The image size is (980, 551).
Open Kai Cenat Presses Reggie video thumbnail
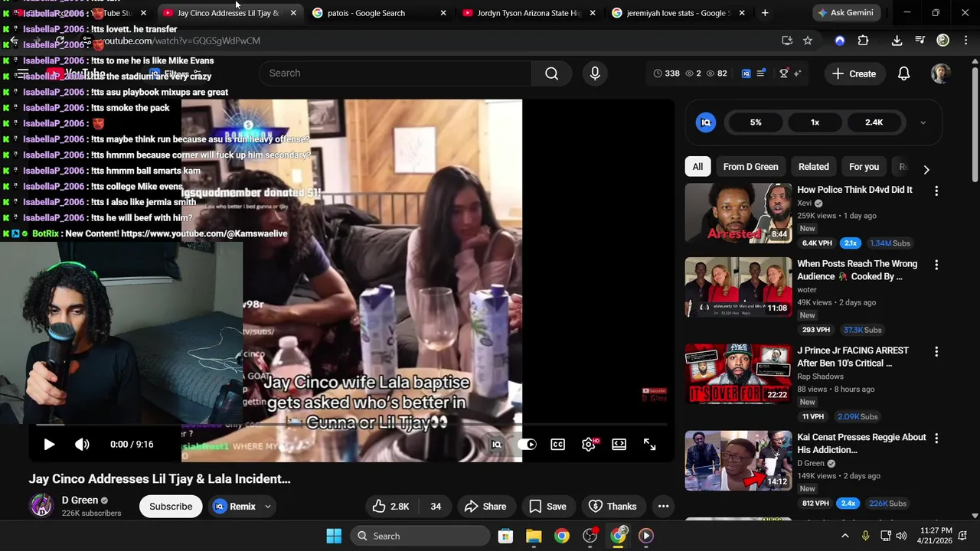(x=738, y=461)
